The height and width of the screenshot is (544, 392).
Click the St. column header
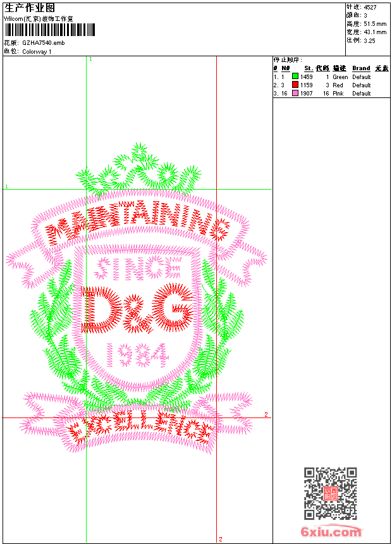click(309, 68)
